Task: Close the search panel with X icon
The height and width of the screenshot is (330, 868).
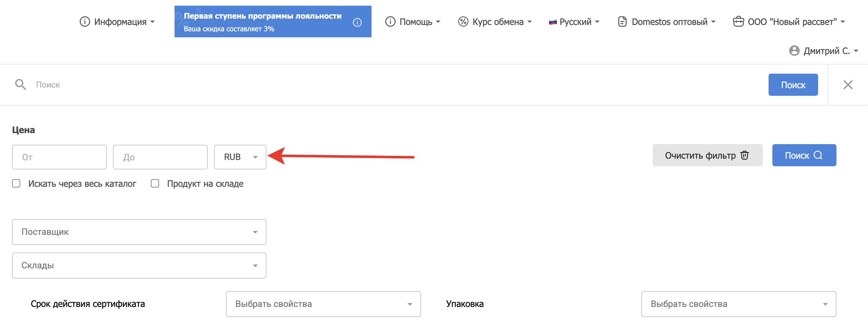Action: tap(848, 85)
